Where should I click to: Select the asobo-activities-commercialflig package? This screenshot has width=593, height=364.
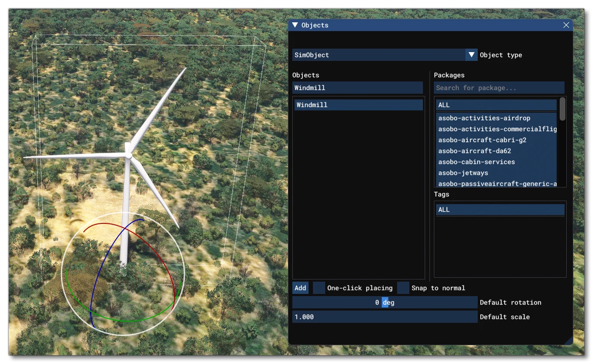496,129
